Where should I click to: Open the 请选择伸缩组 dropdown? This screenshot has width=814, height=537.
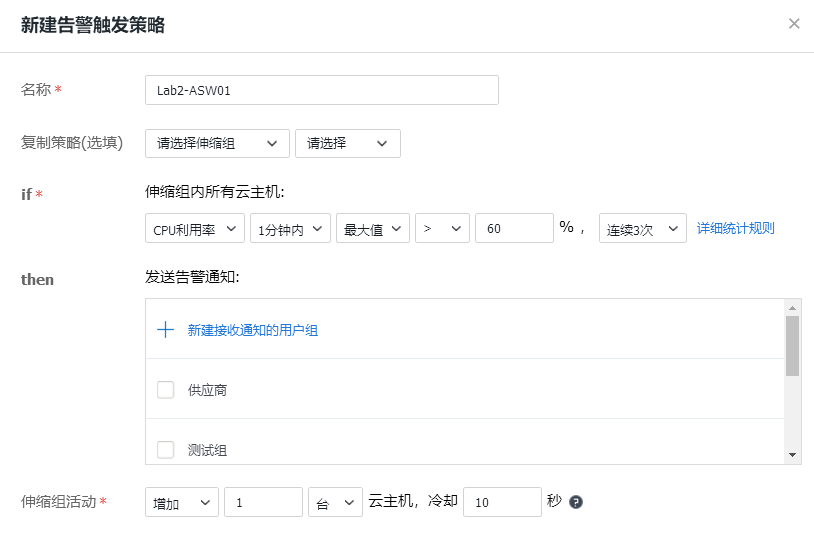click(217, 143)
